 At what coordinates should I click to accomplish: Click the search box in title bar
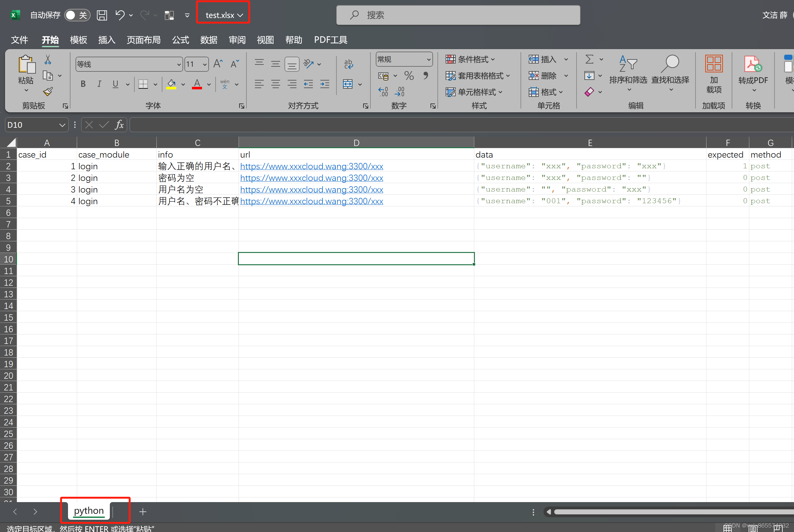coord(458,15)
